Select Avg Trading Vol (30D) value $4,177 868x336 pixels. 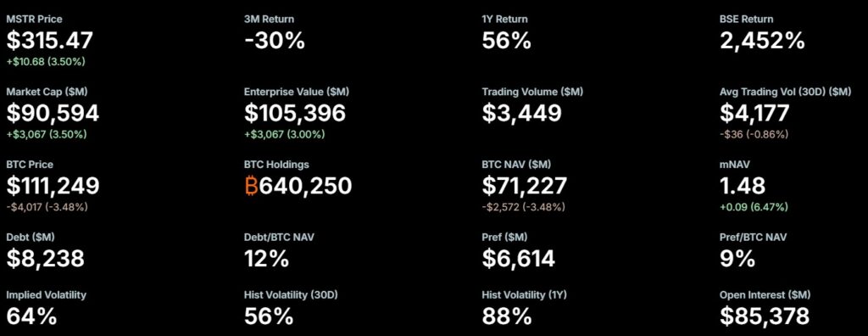click(754, 113)
